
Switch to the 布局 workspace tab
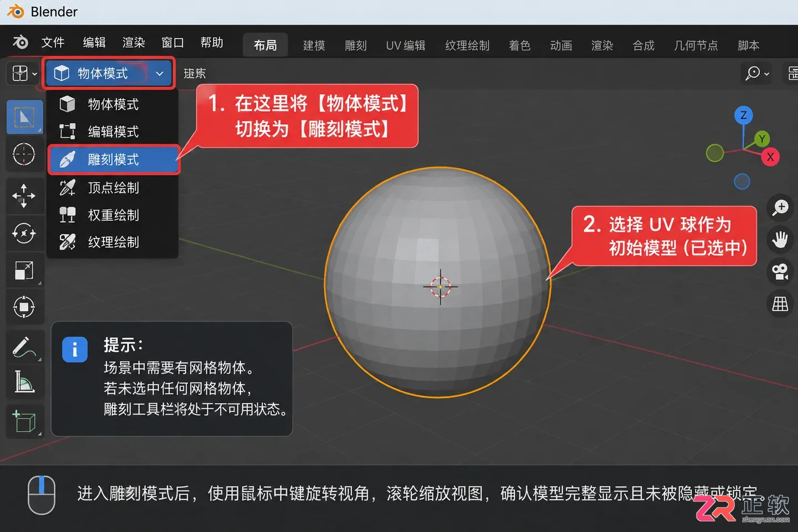click(x=265, y=45)
